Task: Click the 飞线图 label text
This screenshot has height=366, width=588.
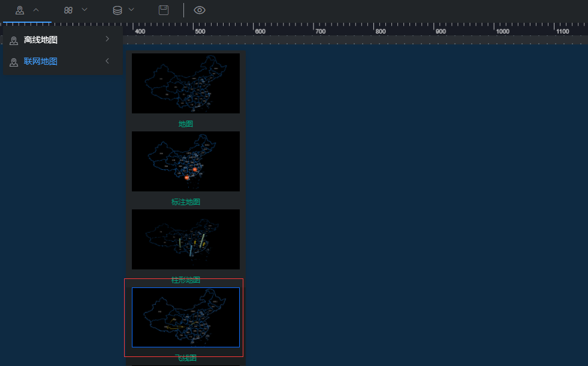Action: pos(186,358)
